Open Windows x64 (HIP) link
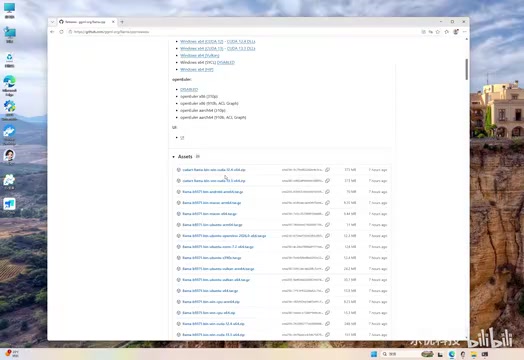The width and height of the screenshot is (524, 360). [197, 70]
